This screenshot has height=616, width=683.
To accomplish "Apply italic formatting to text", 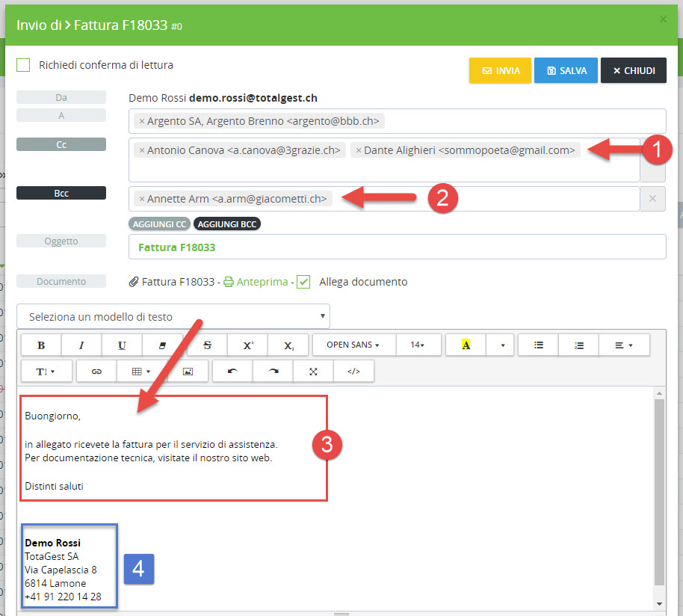I will coord(81,345).
